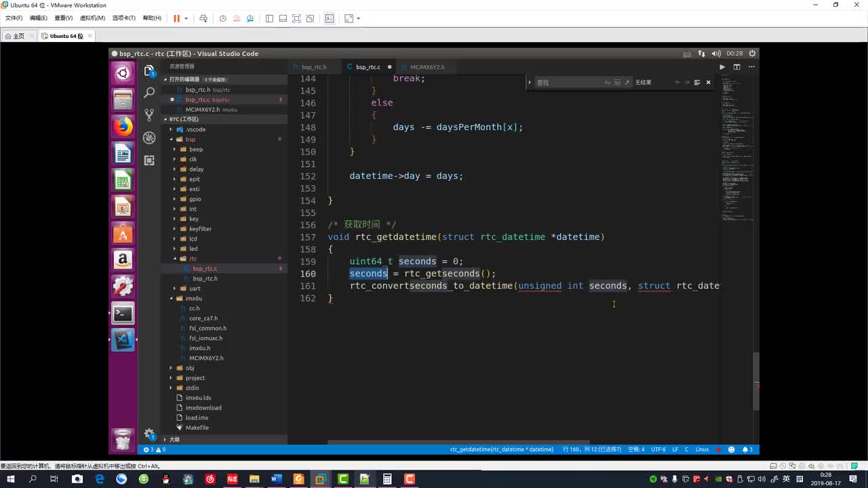Screen dimensions: 868x488
Task: Open VMware Help menu
Action: point(152,18)
